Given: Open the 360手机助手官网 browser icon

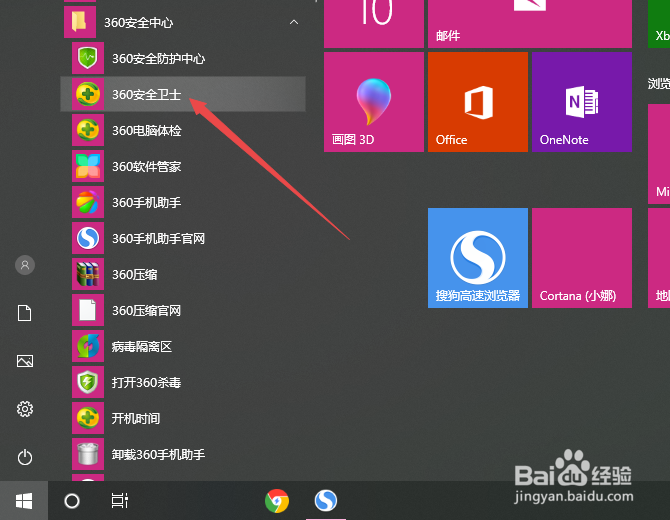Looking at the screenshot, I should (88, 238).
